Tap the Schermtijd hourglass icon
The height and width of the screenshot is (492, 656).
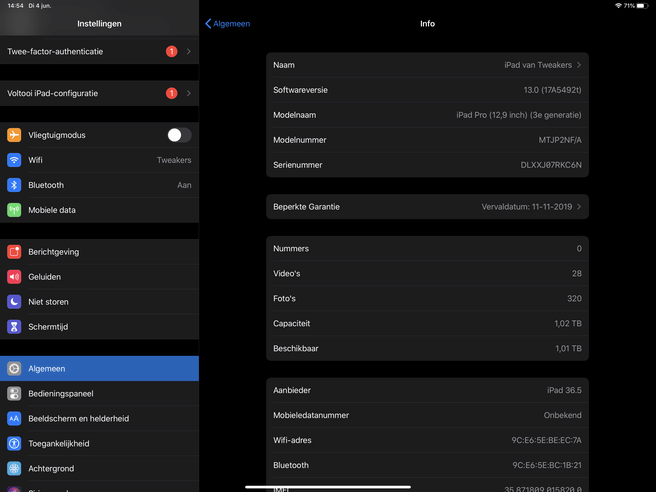tap(14, 327)
